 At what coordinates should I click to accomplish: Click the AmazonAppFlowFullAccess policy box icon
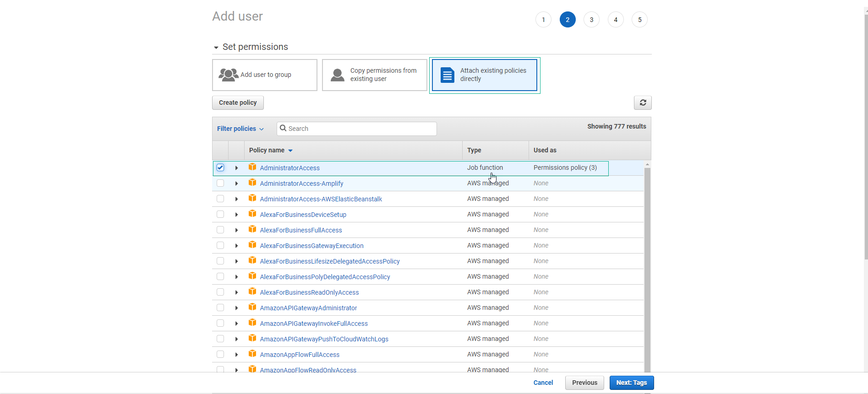click(252, 354)
